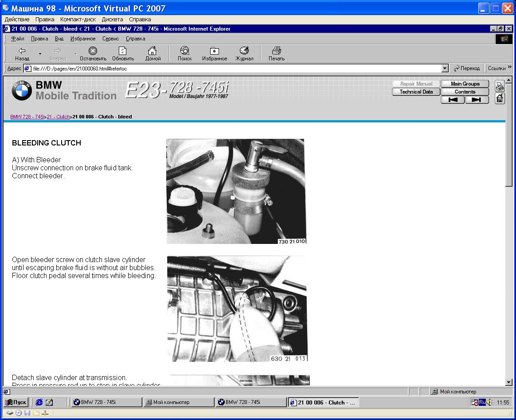Viewport: 516px width, 420px height.
Task: Open the Сервис menu
Action: click(110, 39)
